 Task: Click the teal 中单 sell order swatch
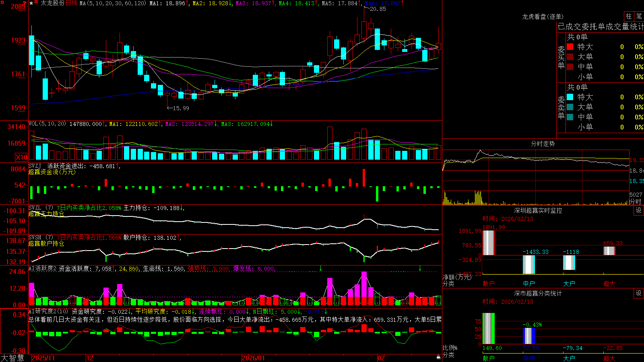(x=570, y=117)
